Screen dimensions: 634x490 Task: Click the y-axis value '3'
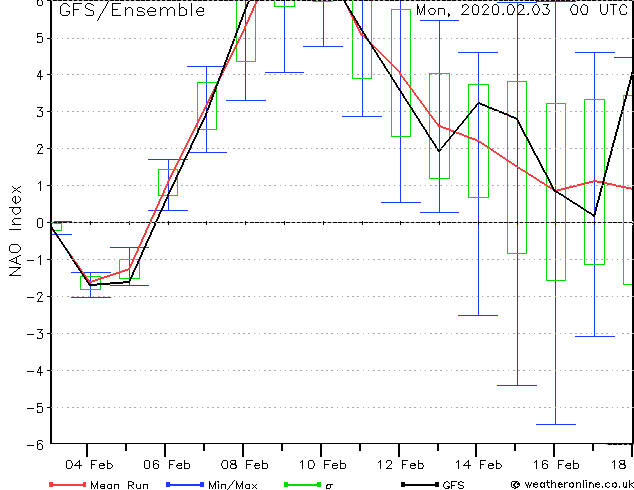[x=39, y=112]
